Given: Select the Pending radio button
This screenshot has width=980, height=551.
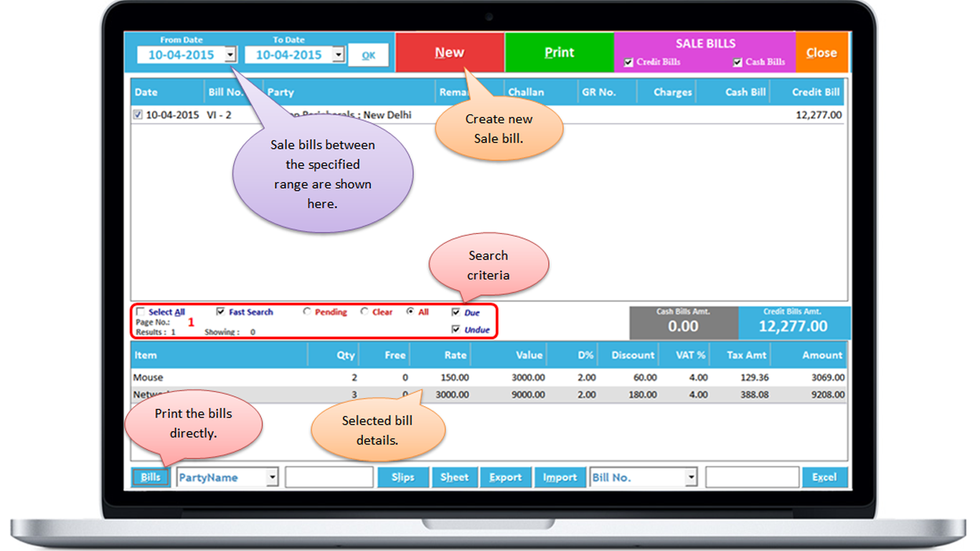Looking at the screenshot, I should pyautogui.click(x=307, y=312).
